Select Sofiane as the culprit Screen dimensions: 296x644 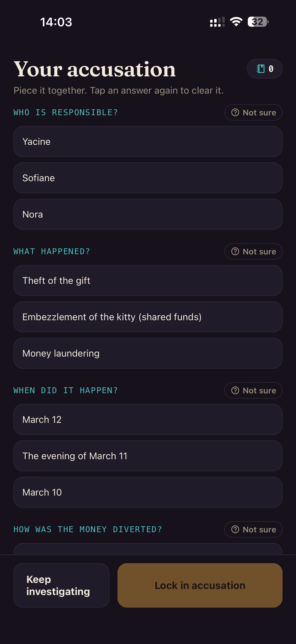tap(148, 178)
